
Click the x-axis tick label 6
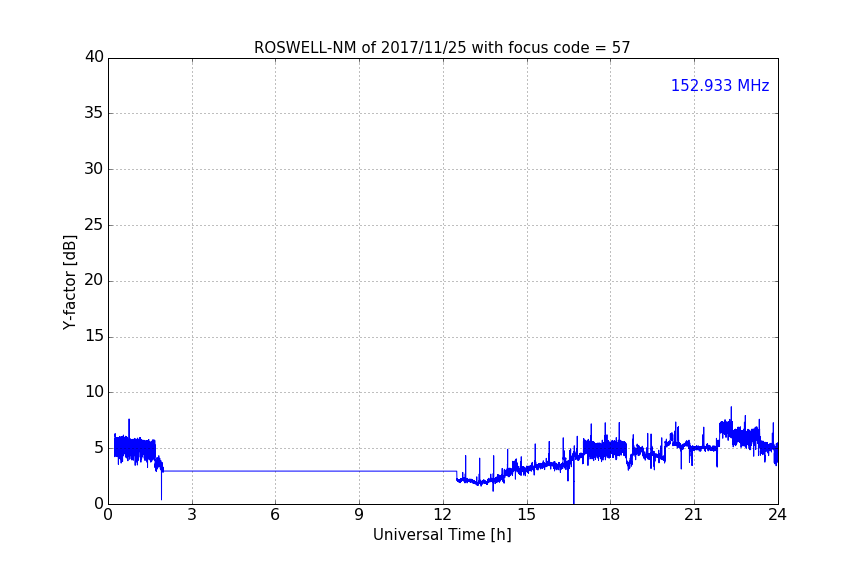pos(275,515)
